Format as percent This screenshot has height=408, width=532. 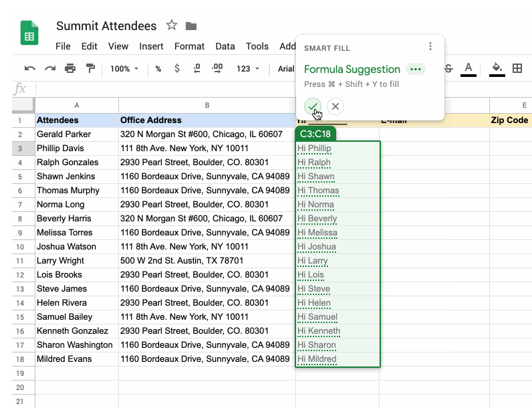pyautogui.click(x=158, y=69)
